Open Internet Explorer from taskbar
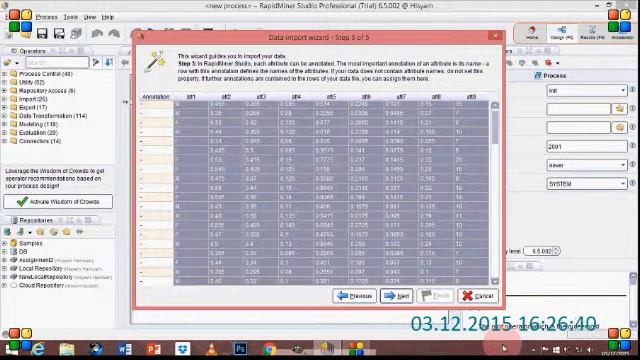Viewport: 640px width, 360px height. tap(38, 349)
